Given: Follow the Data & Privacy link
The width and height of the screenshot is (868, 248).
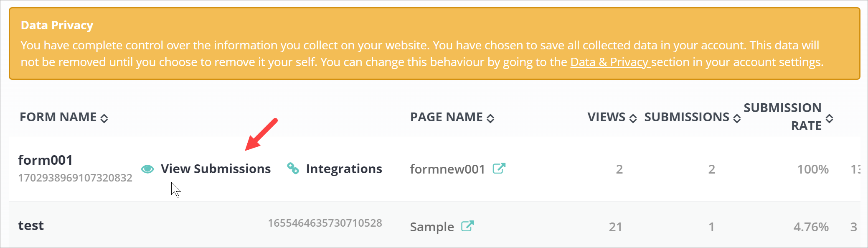Looking at the screenshot, I should [610, 62].
